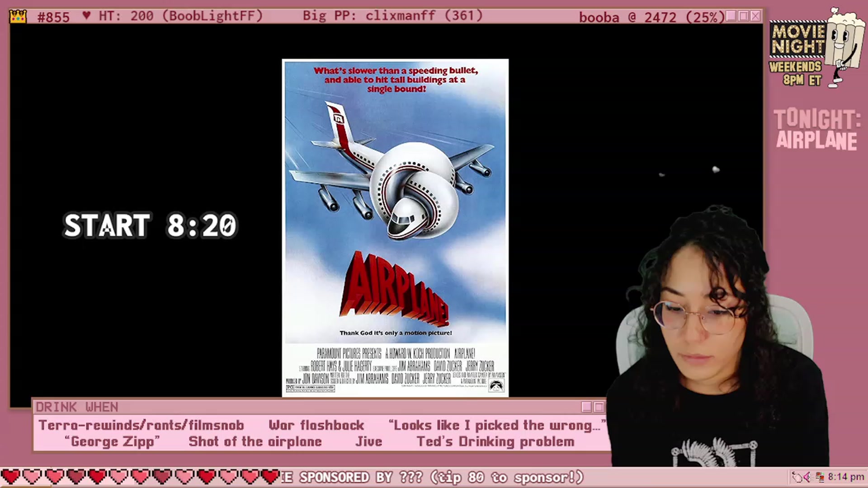Click the speaker volume icon in the tray
Screen dimensions: 868x488
pyautogui.click(x=807, y=477)
